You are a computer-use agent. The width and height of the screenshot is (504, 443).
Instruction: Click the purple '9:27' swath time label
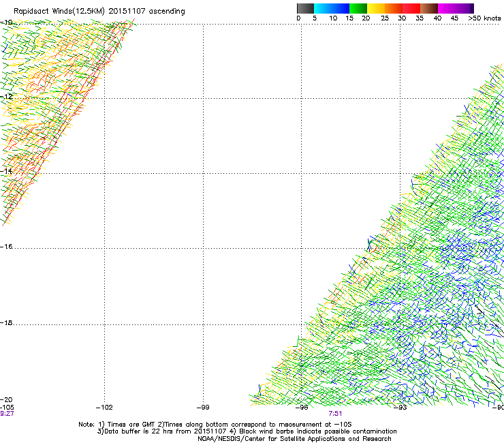7,414
